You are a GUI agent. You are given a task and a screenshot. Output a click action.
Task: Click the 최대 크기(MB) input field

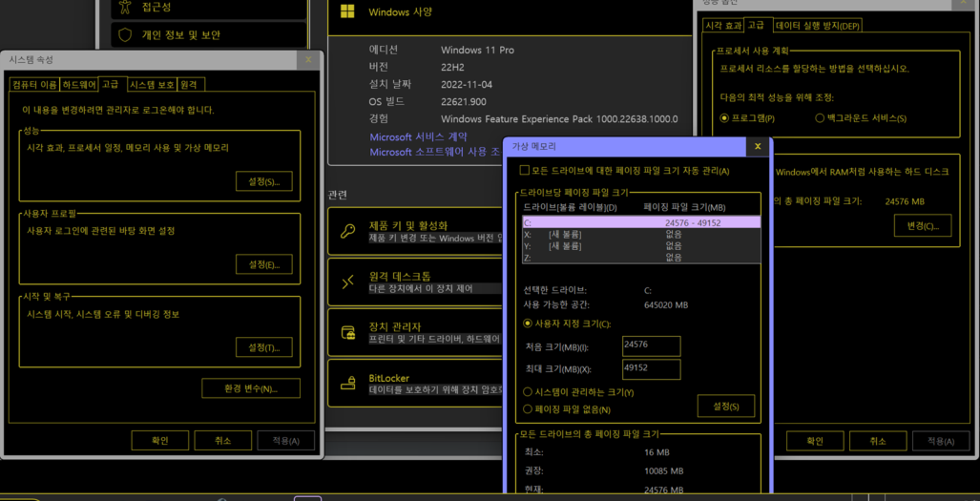651,369
